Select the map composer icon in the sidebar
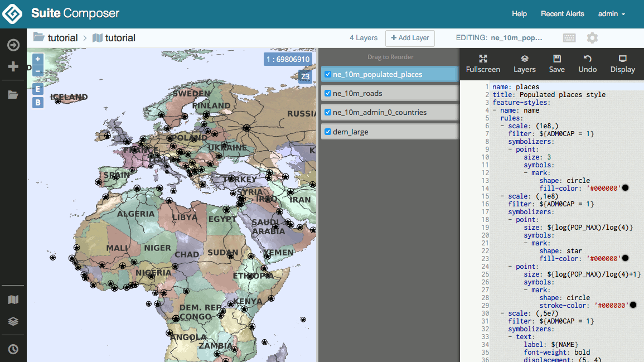The width and height of the screenshot is (644, 362). click(x=12, y=300)
